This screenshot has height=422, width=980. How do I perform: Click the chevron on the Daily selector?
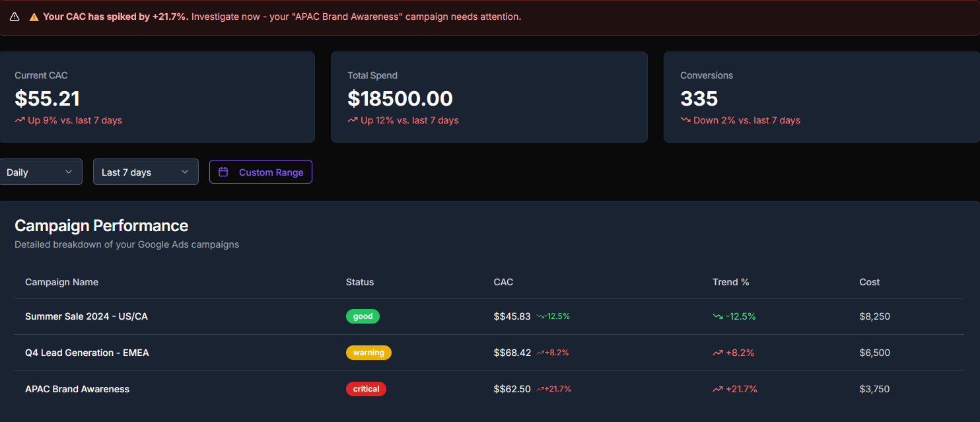coord(69,172)
